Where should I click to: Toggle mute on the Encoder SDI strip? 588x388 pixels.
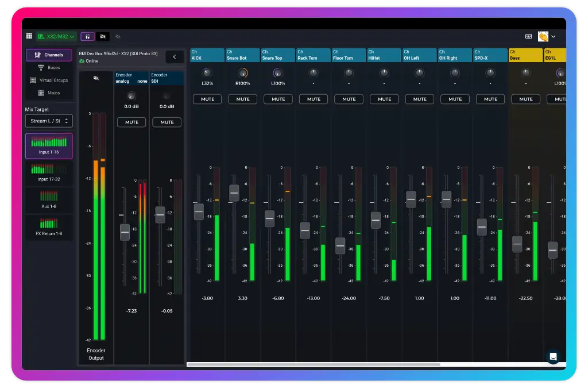167,122
